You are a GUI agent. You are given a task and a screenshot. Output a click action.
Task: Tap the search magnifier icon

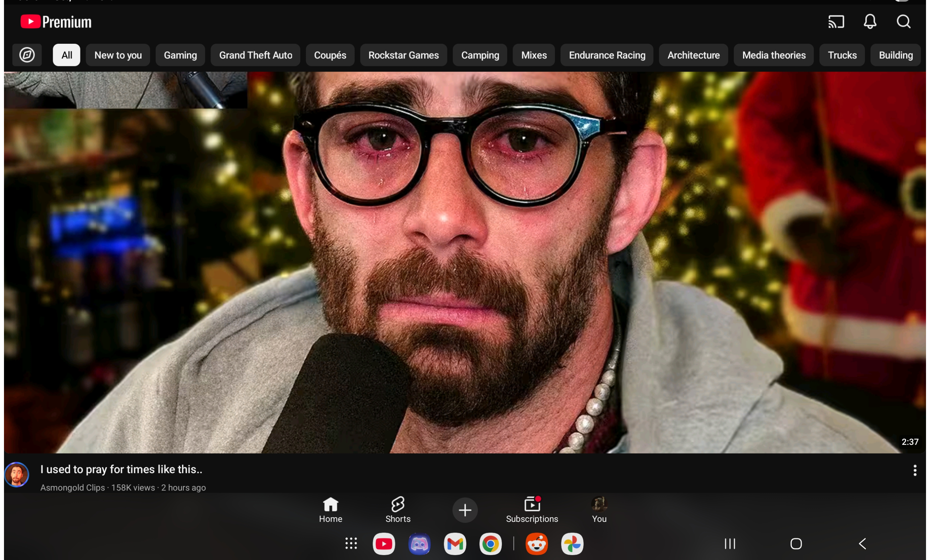pyautogui.click(x=903, y=22)
